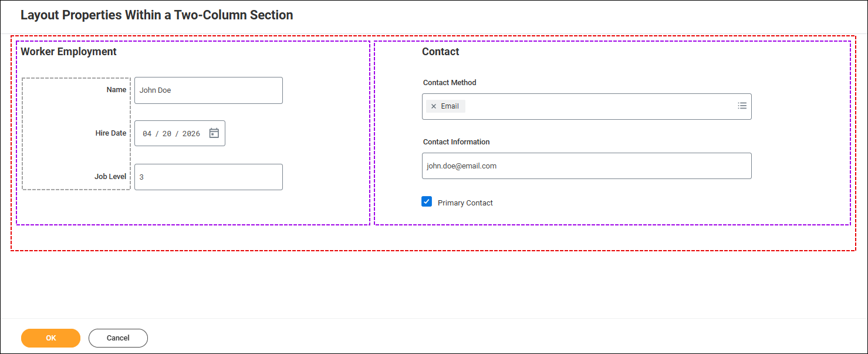Click the 'Contact' section heading
This screenshot has width=868, height=354.
441,52
